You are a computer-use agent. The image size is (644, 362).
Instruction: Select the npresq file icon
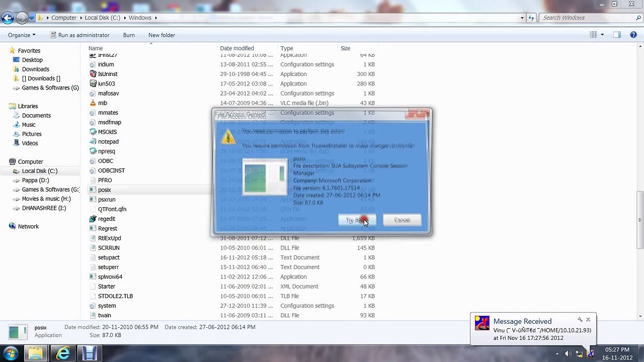[x=93, y=151]
